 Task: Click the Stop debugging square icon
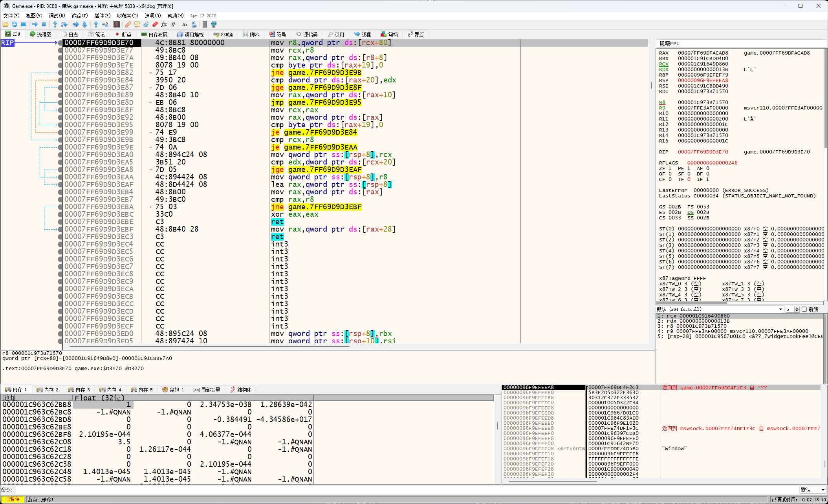pos(24,24)
